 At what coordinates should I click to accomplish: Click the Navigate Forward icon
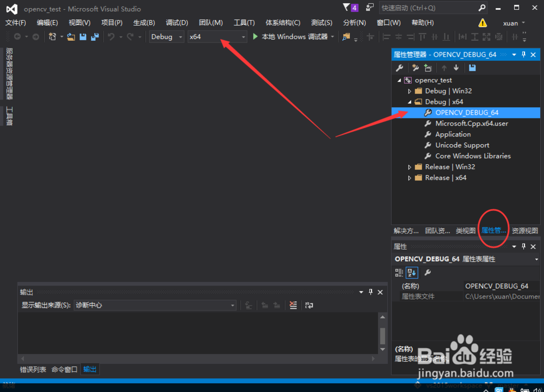point(36,36)
